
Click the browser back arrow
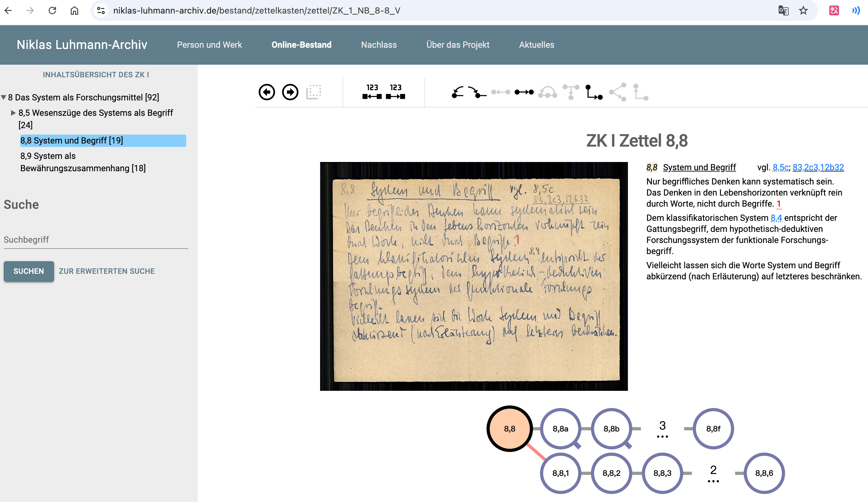tap(8, 11)
